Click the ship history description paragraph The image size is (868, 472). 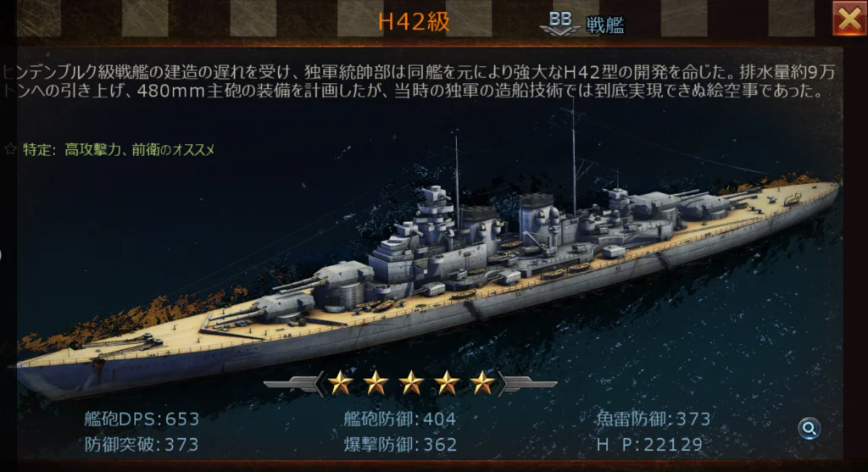[x=420, y=81]
